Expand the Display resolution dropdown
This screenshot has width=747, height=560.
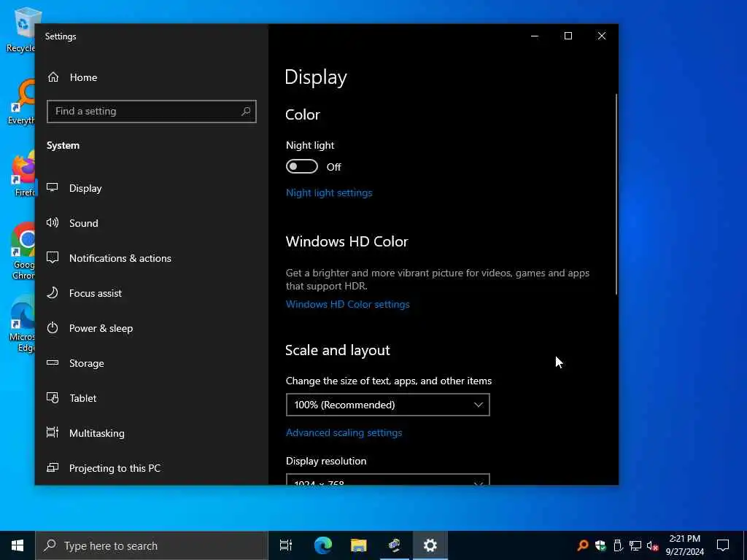[x=388, y=480]
